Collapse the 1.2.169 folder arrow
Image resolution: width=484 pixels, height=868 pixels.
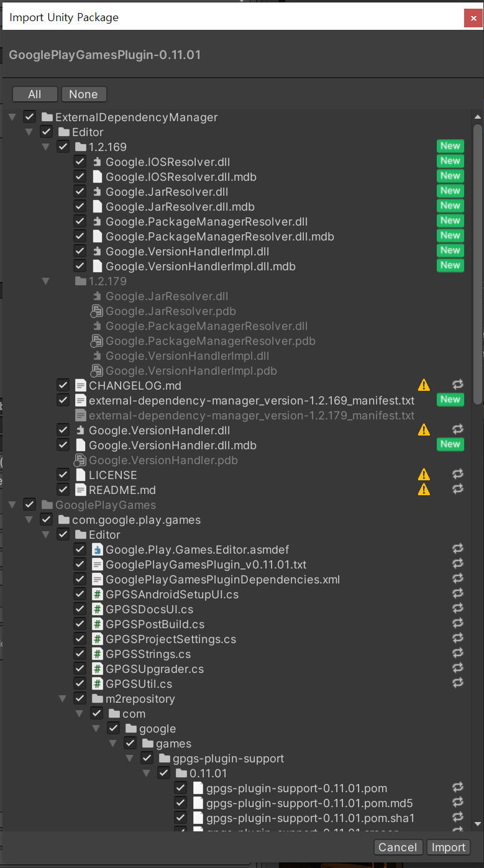point(45,147)
